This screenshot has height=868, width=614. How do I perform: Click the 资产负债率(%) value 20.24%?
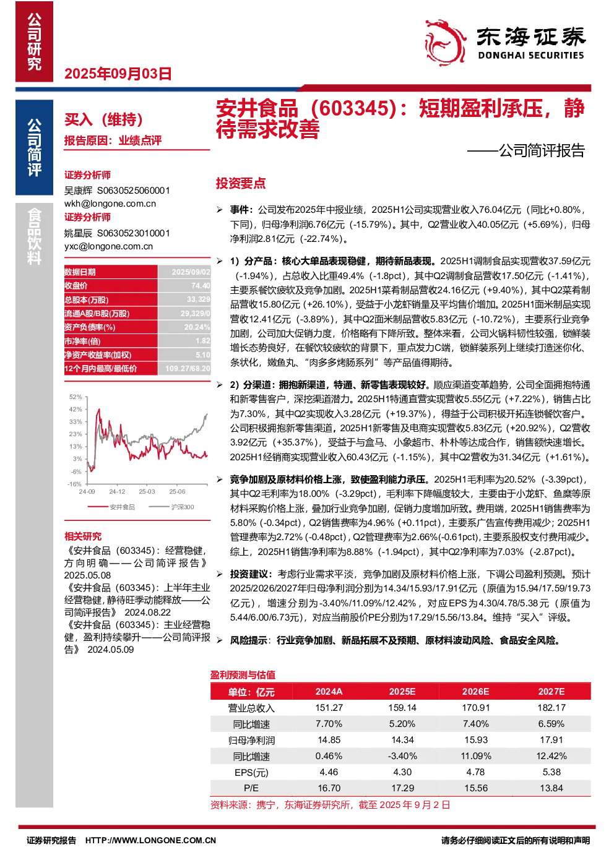click(x=197, y=327)
